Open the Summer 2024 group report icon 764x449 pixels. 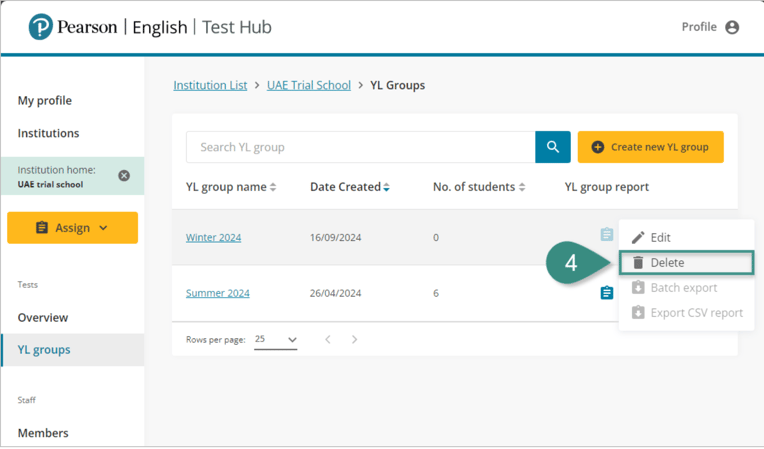click(x=606, y=293)
